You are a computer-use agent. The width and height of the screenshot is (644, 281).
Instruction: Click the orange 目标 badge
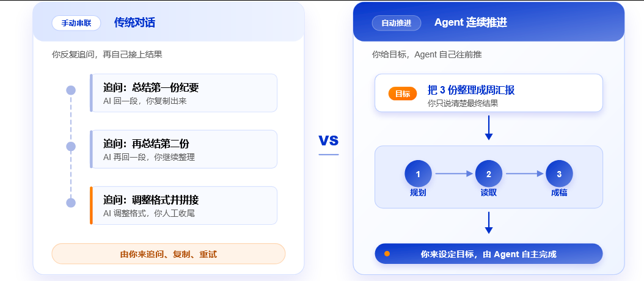403,93
